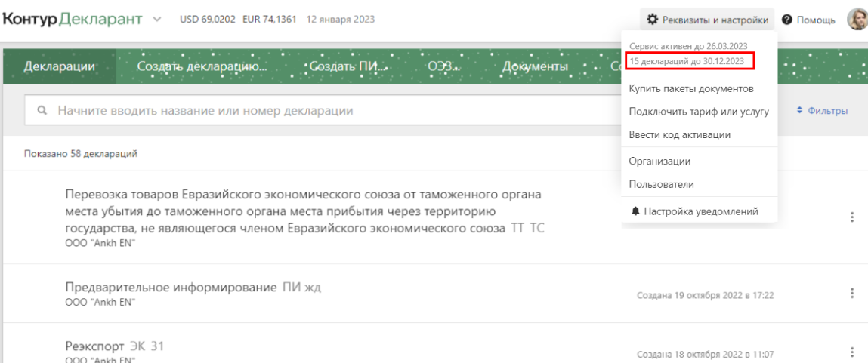Screen dimensions: 868x363
Task: Click the USD 69,0202 exchange rate
Action: point(206,20)
